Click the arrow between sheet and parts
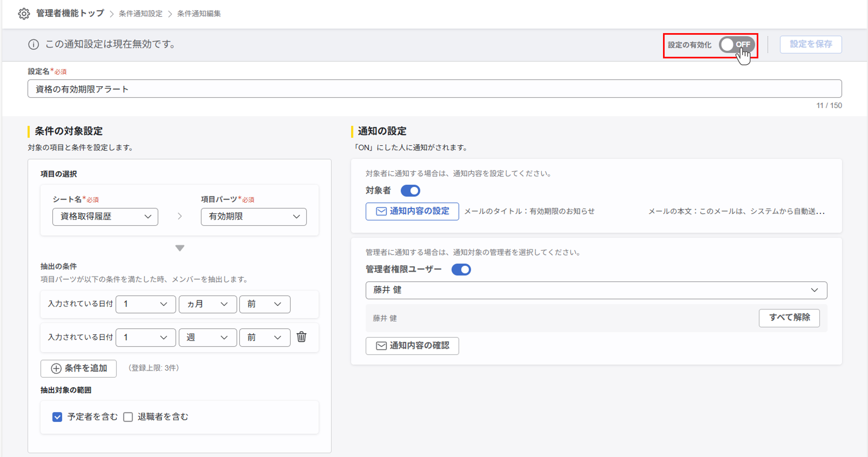Screen dimensions: 868x457 click(180, 216)
